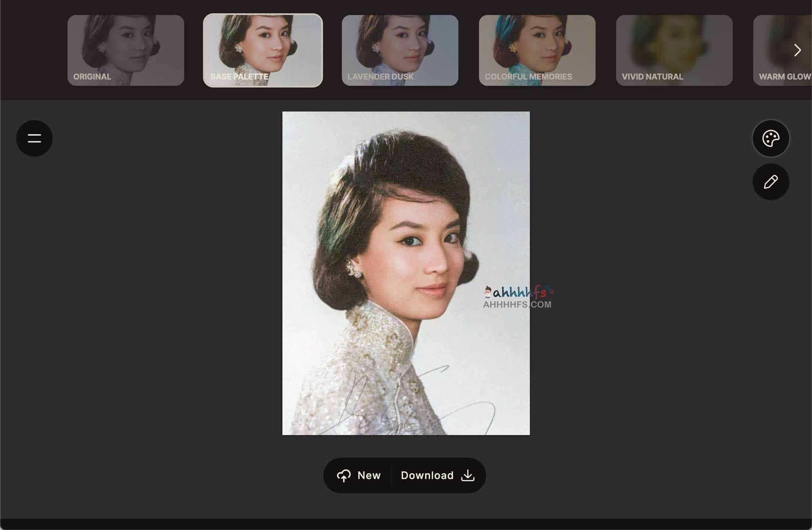Select the Original filter thumbnail
The height and width of the screenshot is (530, 812).
pyautogui.click(x=126, y=50)
